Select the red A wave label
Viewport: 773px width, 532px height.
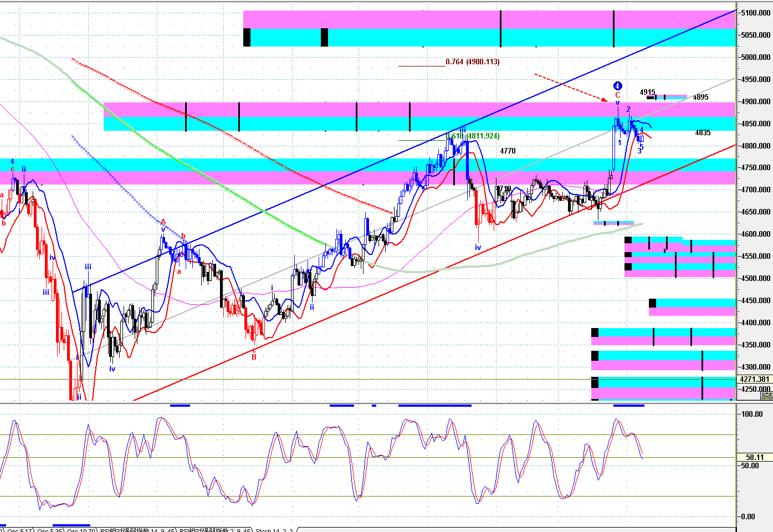[x=163, y=222]
